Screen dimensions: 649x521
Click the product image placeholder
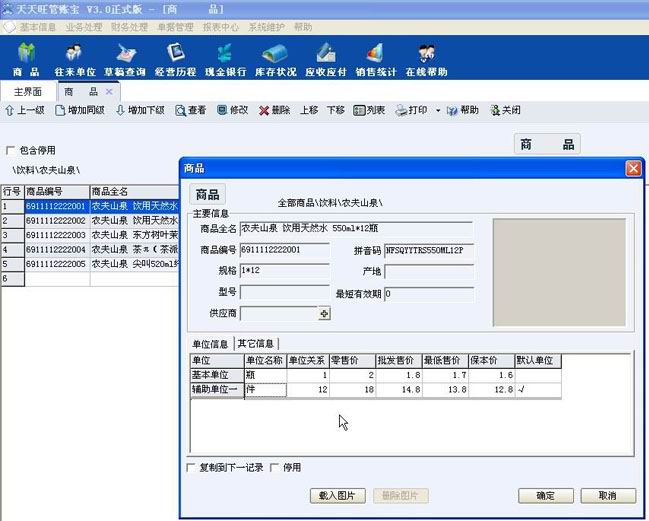pos(559,272)
